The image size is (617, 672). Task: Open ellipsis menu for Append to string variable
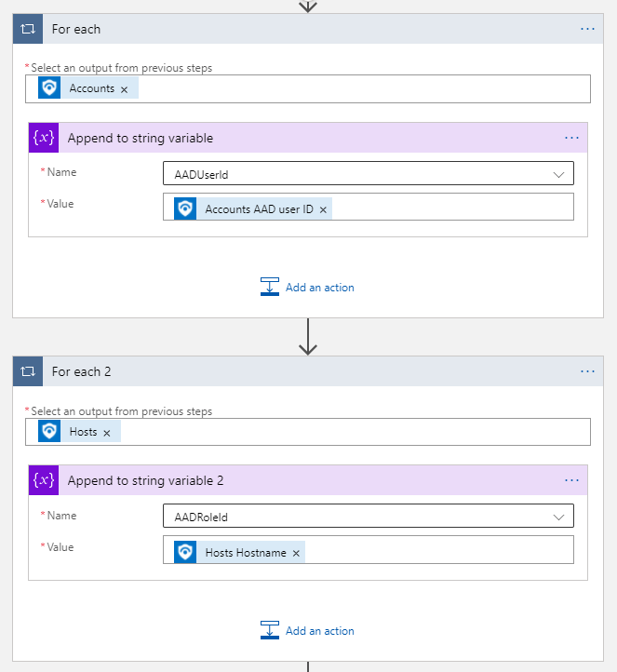[x=571, y=138]
